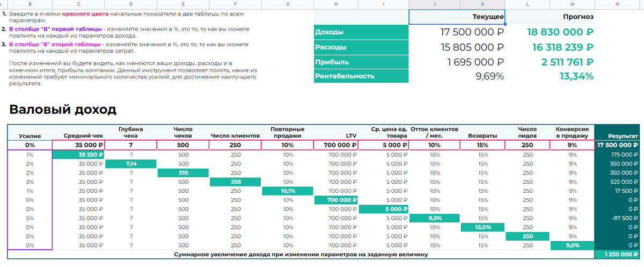Select highlighted cell 510
This screenshot has height=267, width=644.
point(184,173)
